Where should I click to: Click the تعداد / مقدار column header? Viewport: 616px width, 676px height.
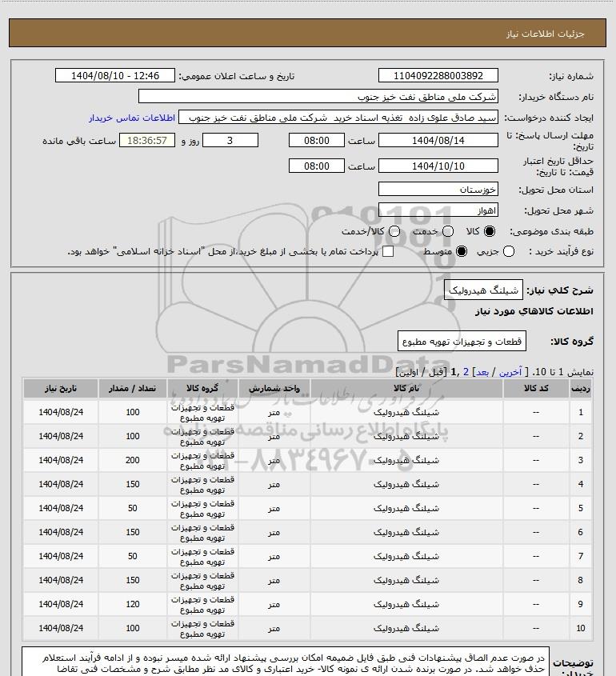[132, 389]
